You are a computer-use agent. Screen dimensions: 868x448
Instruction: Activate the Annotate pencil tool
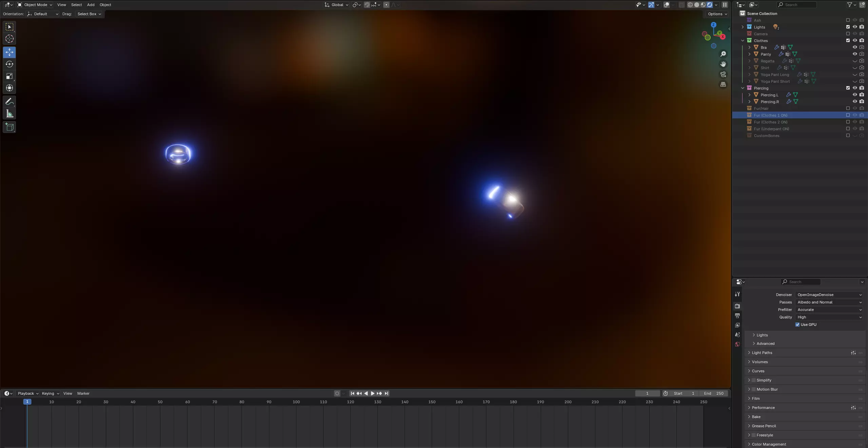point(9,102)
